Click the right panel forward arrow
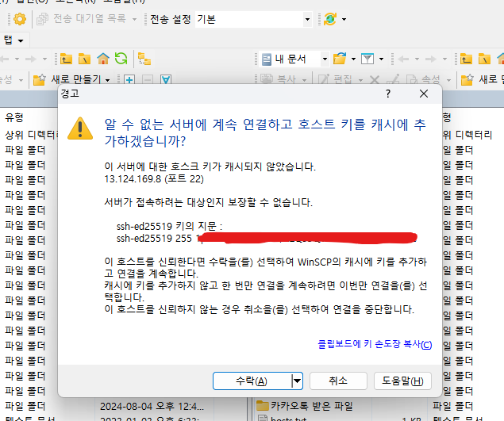Screen dimensions: 504x421 [x=431, y=59]
